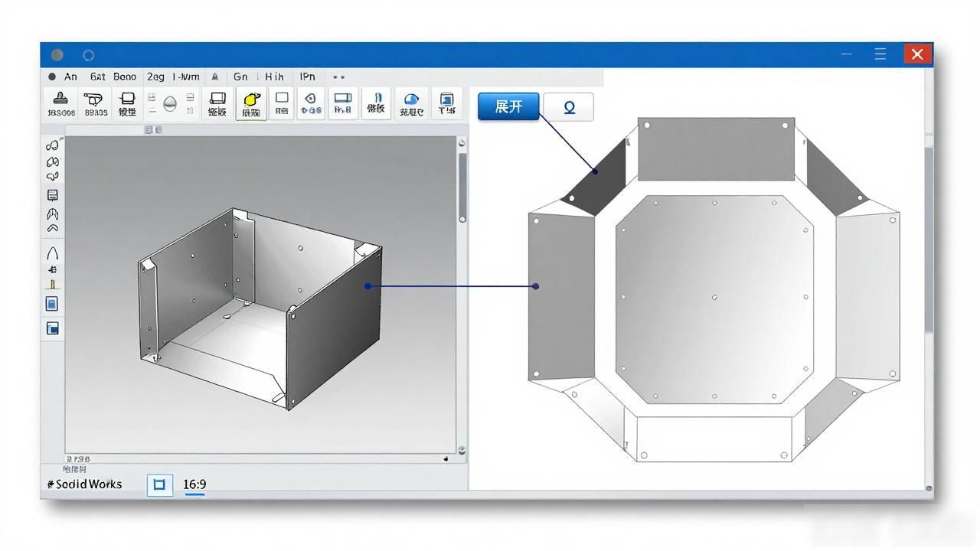
Task: Select the octagonal center panel of flat pattern
Action: coord(714,299)
